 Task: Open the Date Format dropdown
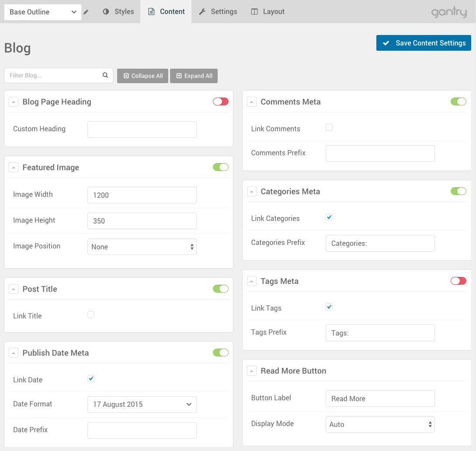click(142, 404)
